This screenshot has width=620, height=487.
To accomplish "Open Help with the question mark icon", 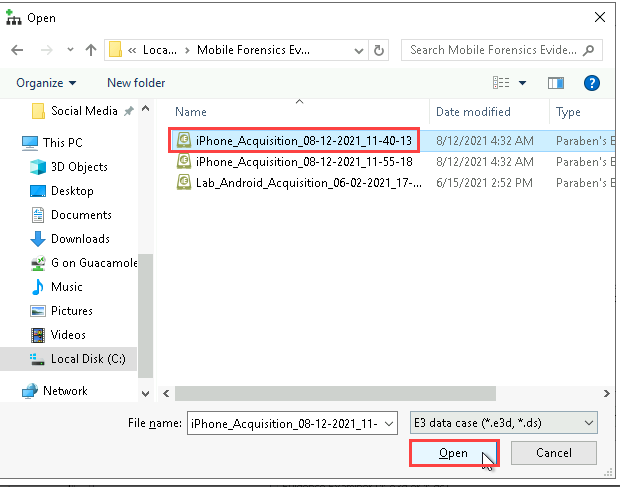I will (592, 83).
